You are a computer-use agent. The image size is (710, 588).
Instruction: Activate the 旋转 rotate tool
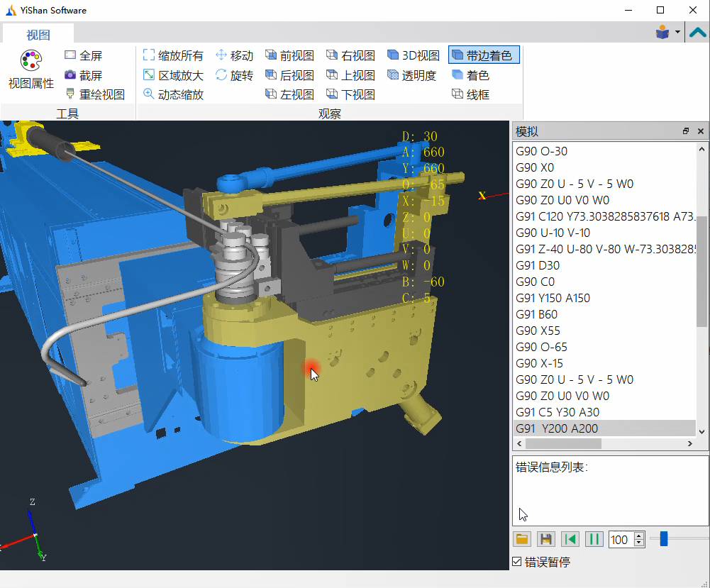tap(234, 74)
